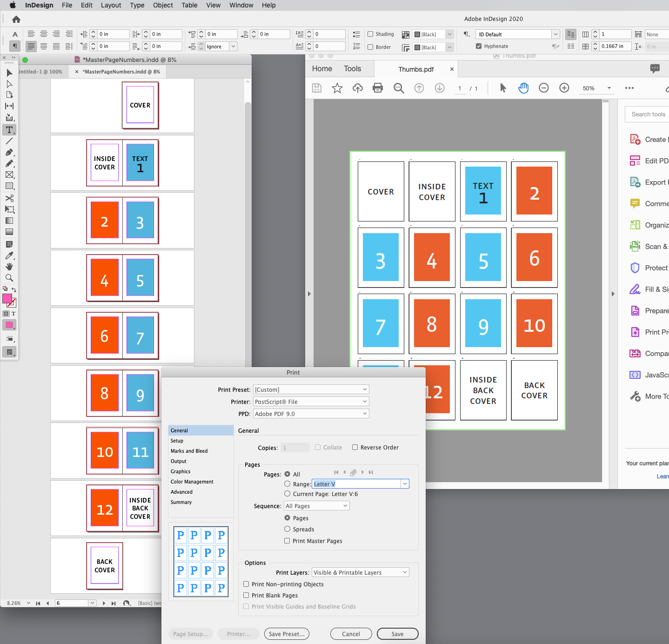The image size is (669, 644).
Task: Activate Acrobat's Hand tool
Action: 523,87
